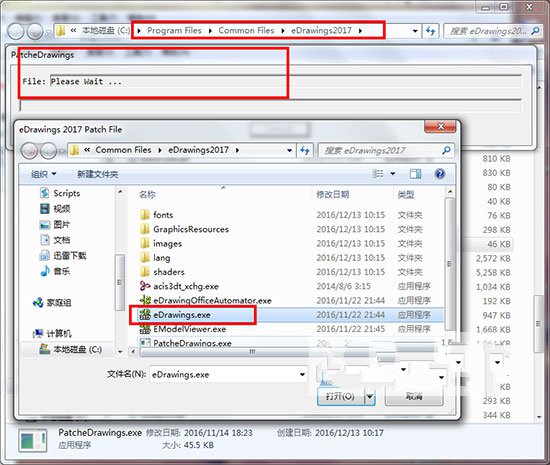This screenshot has width=550, height=465.
Task: Click the File field in PatcheDrawings window
Action: (x=285, y=81)
